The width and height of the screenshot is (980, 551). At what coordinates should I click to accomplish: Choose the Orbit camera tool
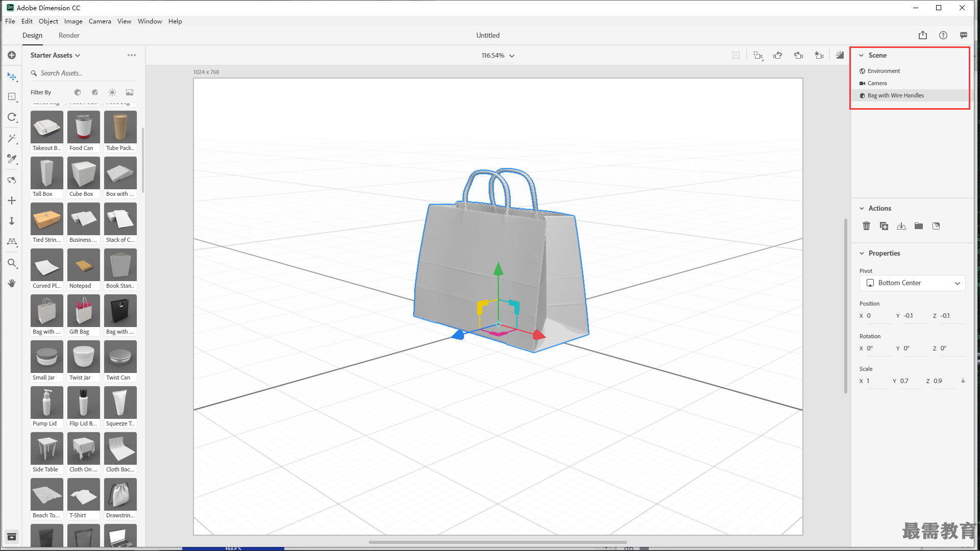tap(12, 180)
